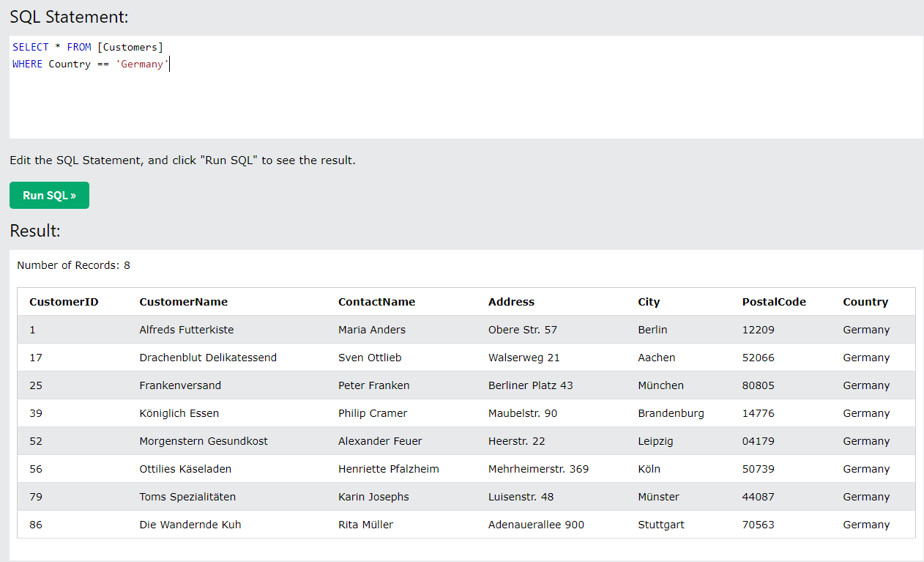Click contact name Karin Josephs
The image size is (924, 562).
(x=373, y=497)
